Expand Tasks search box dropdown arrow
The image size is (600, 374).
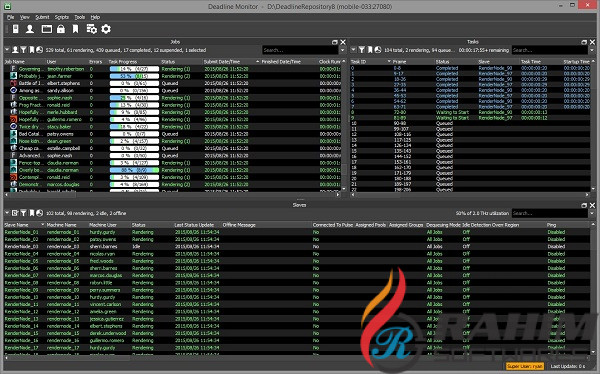pyautogui.click(x=592, y=50)
